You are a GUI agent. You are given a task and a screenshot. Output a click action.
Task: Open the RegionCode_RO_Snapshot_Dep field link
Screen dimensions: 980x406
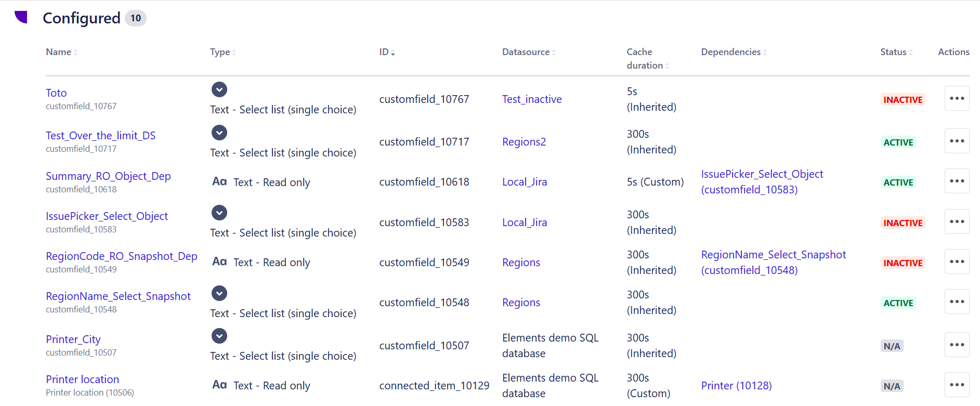122,256
